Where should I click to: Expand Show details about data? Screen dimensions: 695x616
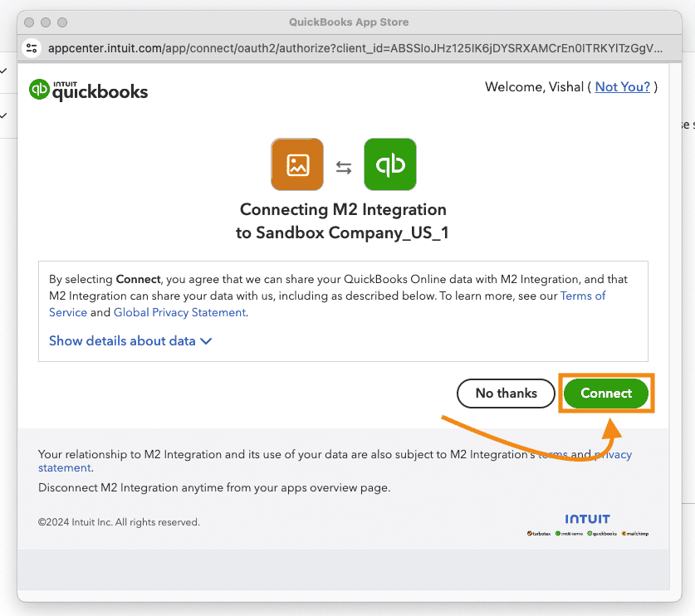tap(121, 340)
